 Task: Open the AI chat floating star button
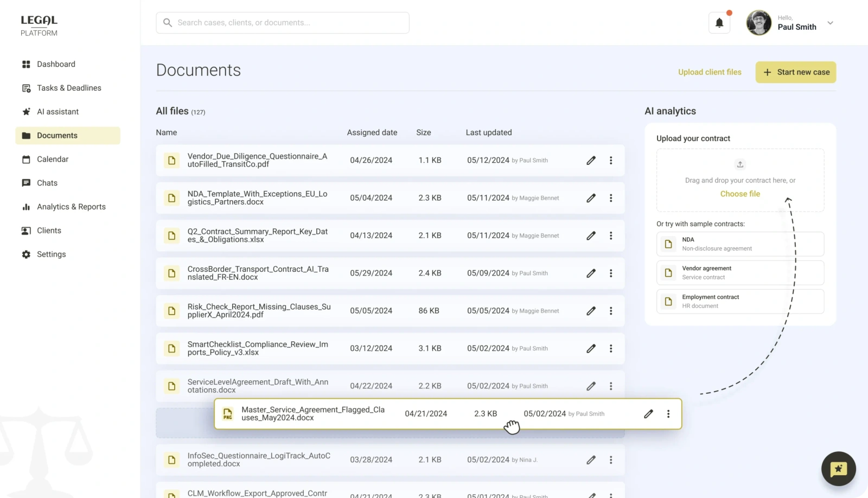click(838, 469)
